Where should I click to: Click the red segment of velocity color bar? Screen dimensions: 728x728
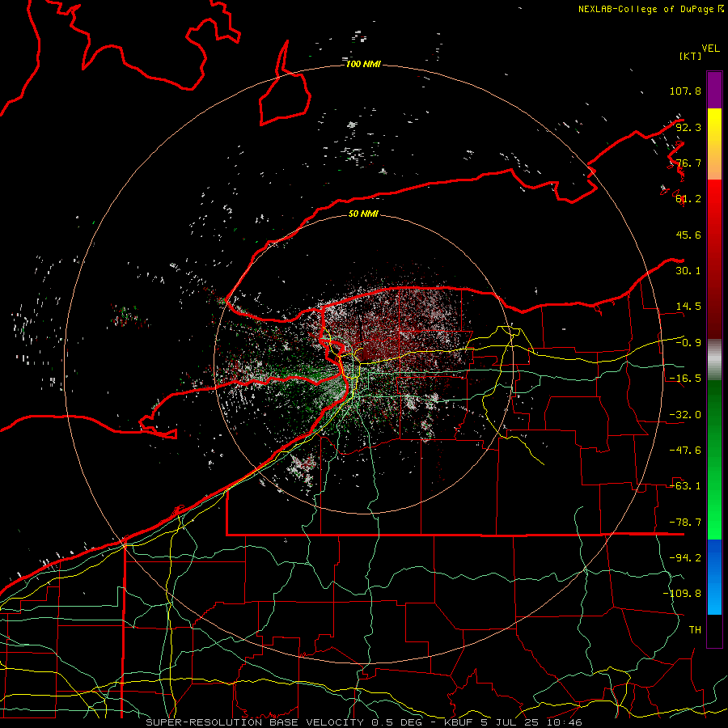(x=714, y=259)
